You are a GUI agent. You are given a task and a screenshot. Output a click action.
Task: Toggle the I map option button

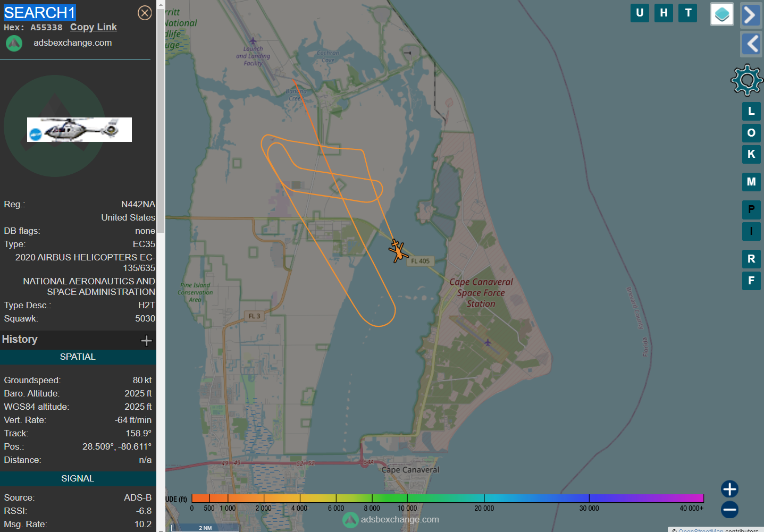tap(751, 231)
